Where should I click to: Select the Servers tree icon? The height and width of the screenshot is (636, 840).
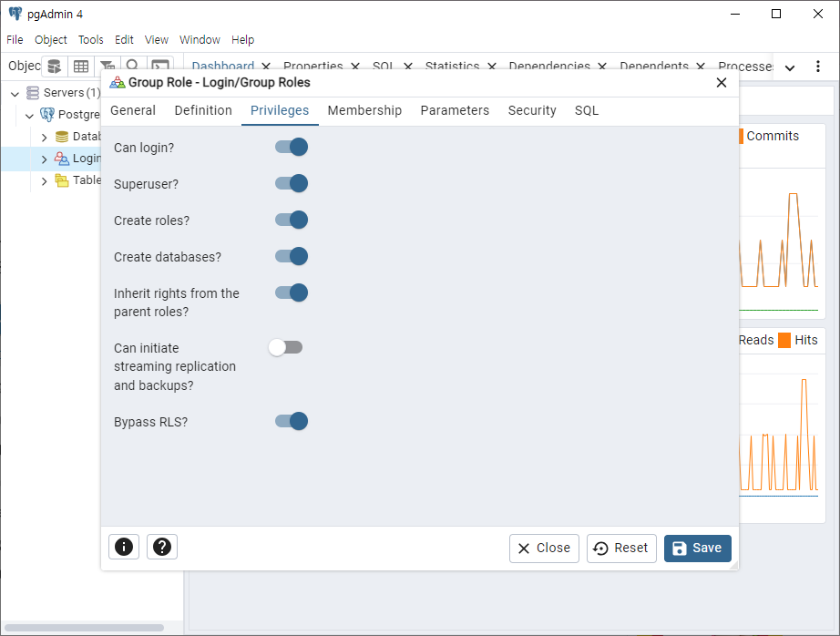click(33, 93)
